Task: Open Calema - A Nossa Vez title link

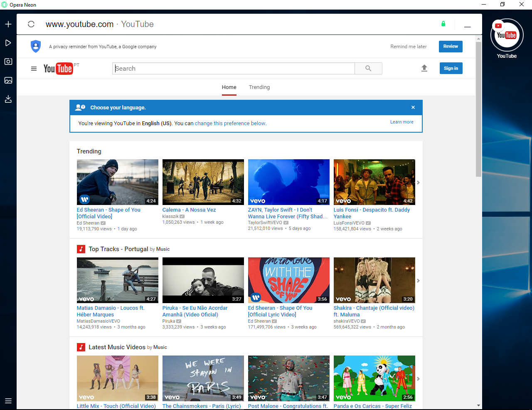Action: tap(189, 210)
